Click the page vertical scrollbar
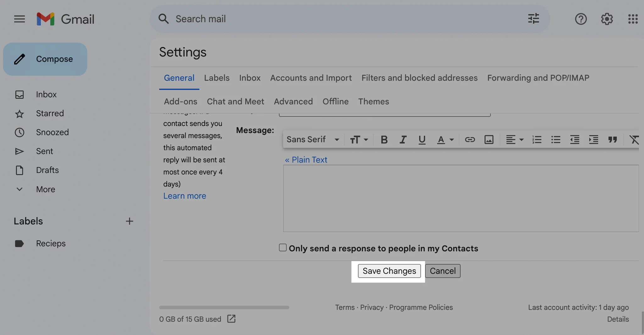Image resolution: width=644 pixels, height=335 pixels. tap(642, 323)
